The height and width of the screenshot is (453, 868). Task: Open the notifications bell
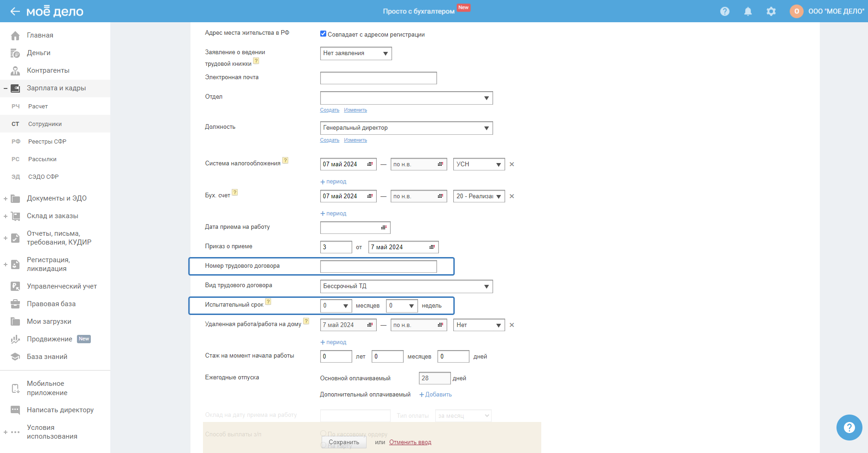(x=748, y=12)
